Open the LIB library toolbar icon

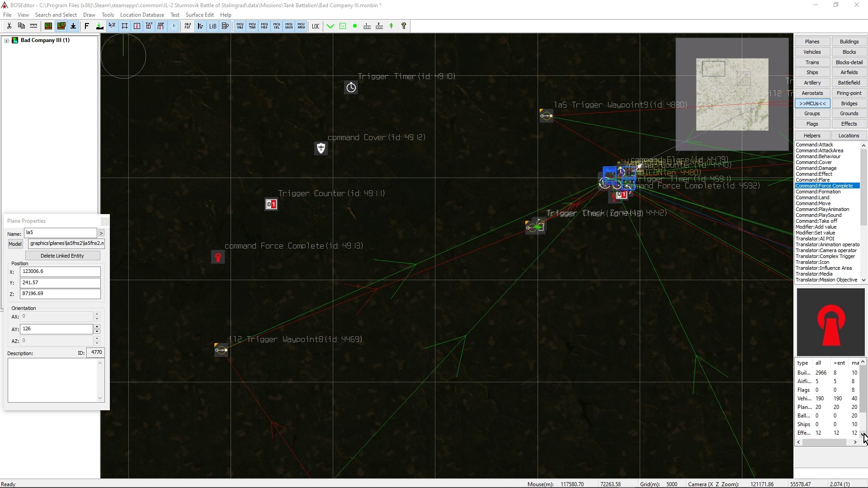pyautogui.click(x=212, y=26)
